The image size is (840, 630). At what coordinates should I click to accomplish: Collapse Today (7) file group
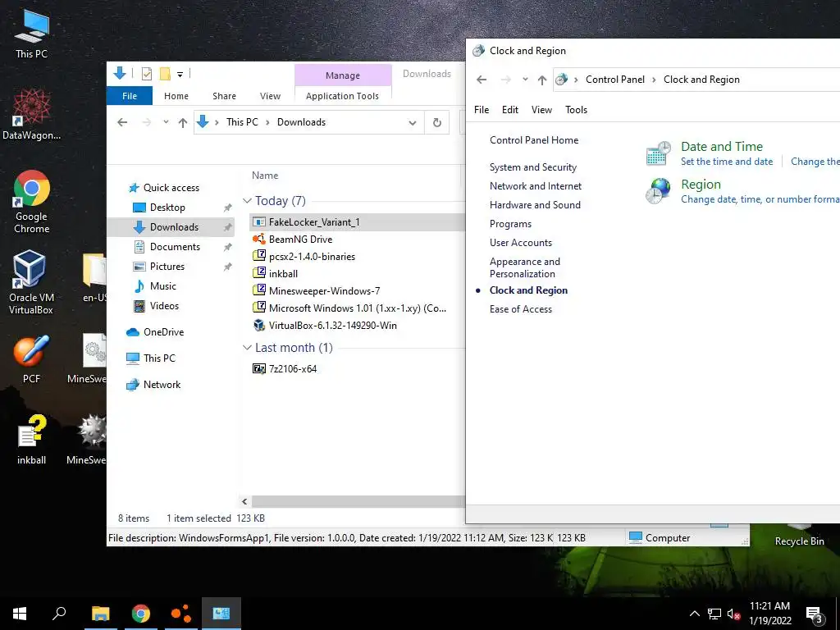pyautogui.click(x=247, y=201)
